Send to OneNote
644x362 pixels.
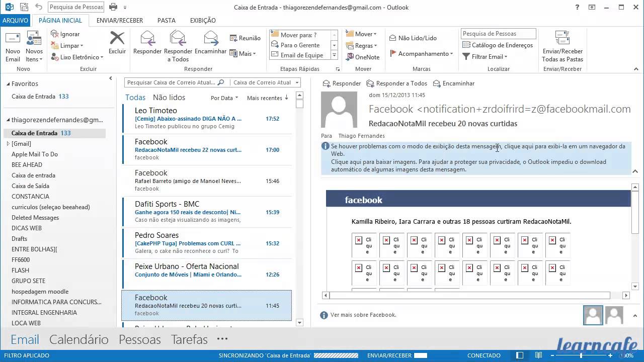click(363, 57)
